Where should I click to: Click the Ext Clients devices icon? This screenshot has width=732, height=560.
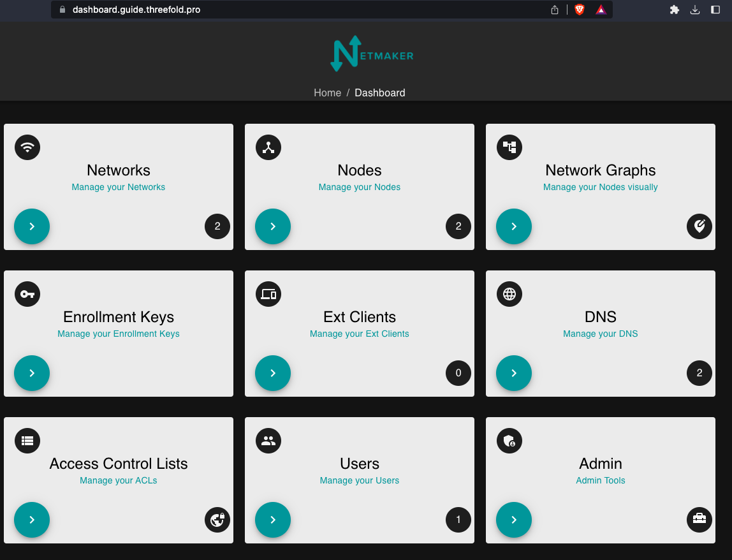[268, 294]
